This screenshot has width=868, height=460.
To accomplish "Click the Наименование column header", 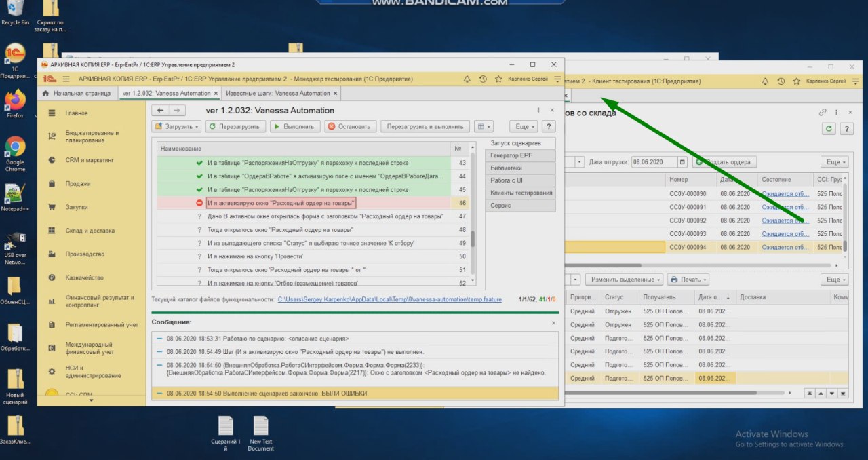I will pyautogui.click(x=304, y=148).
